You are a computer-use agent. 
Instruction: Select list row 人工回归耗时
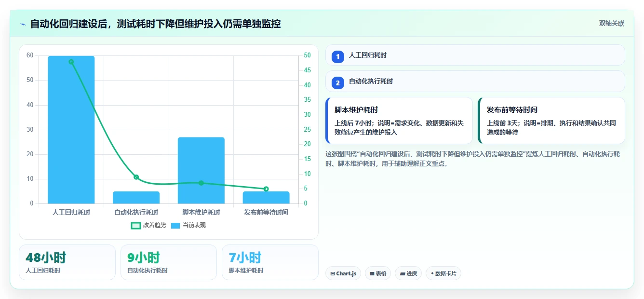475,55
